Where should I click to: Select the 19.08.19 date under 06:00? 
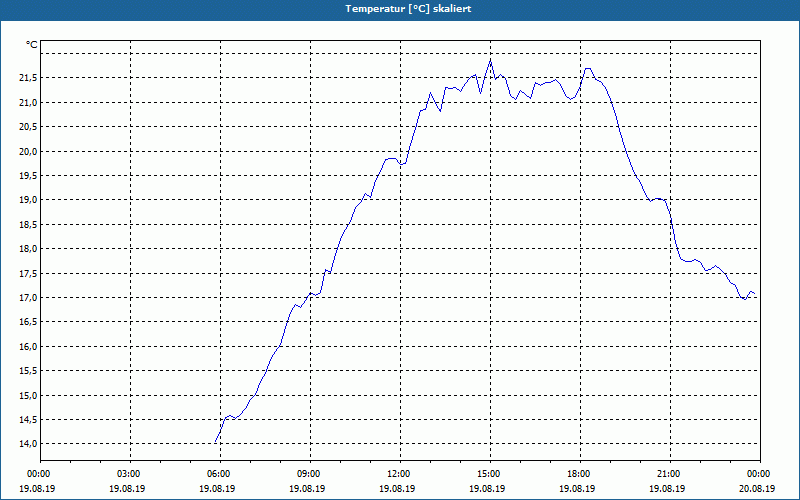point(217,488)
